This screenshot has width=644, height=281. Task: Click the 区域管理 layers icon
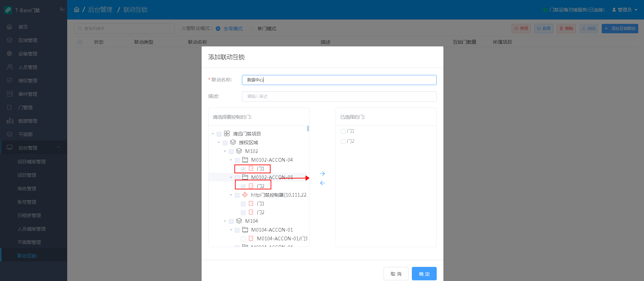9,40
